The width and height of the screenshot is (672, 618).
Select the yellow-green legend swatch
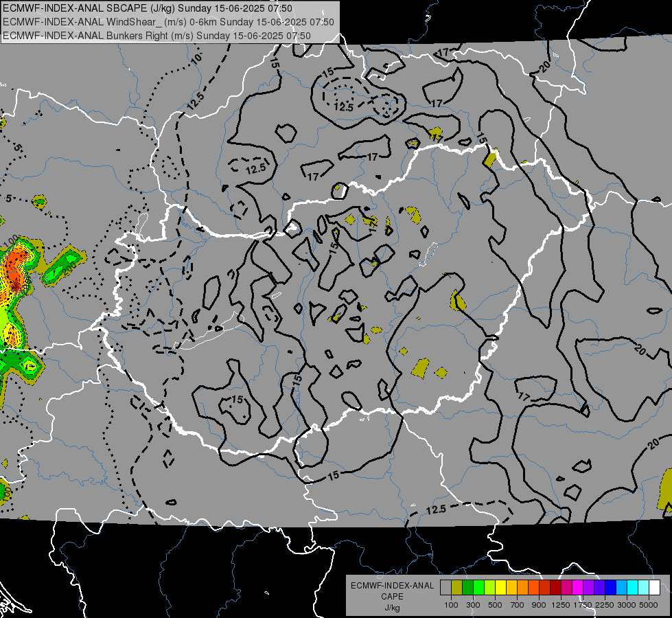coord(489,587)
